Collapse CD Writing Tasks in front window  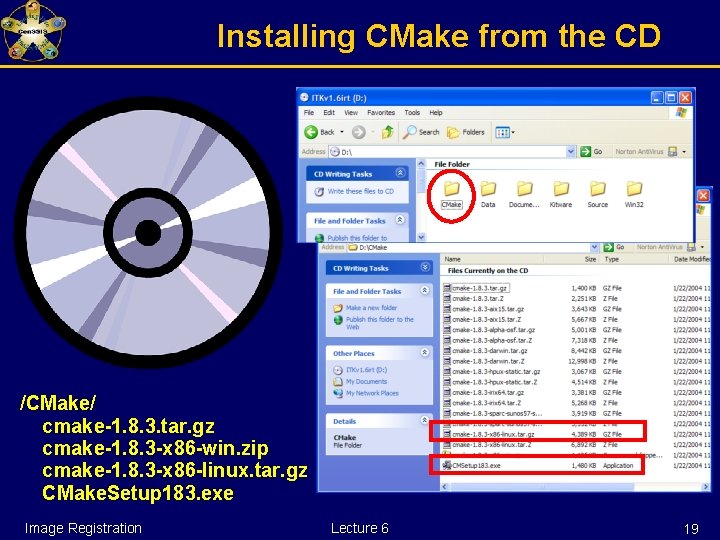400,173
